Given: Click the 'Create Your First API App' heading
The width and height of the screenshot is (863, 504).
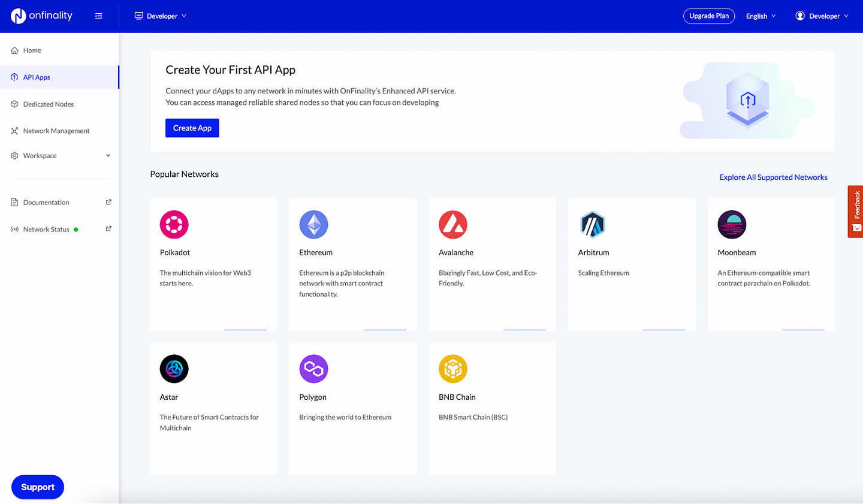Looking at the screenshot, I should (231, 70).
